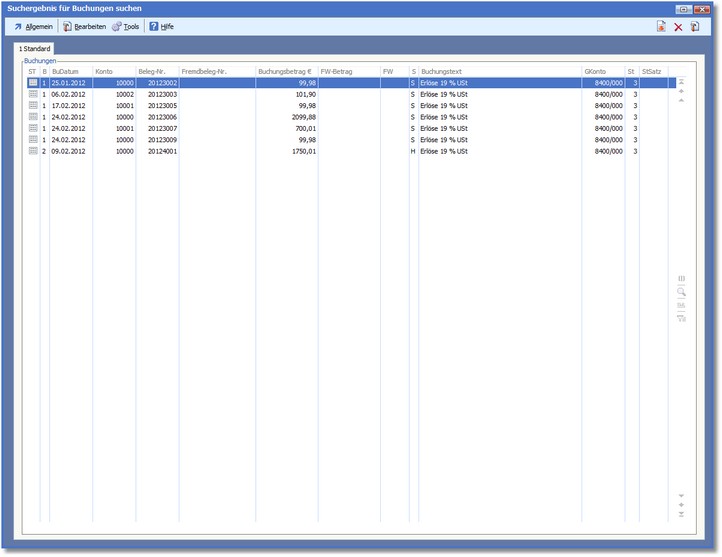722x557 pixels.
Task: Click the amount cell 700,01
Action: 286,129
